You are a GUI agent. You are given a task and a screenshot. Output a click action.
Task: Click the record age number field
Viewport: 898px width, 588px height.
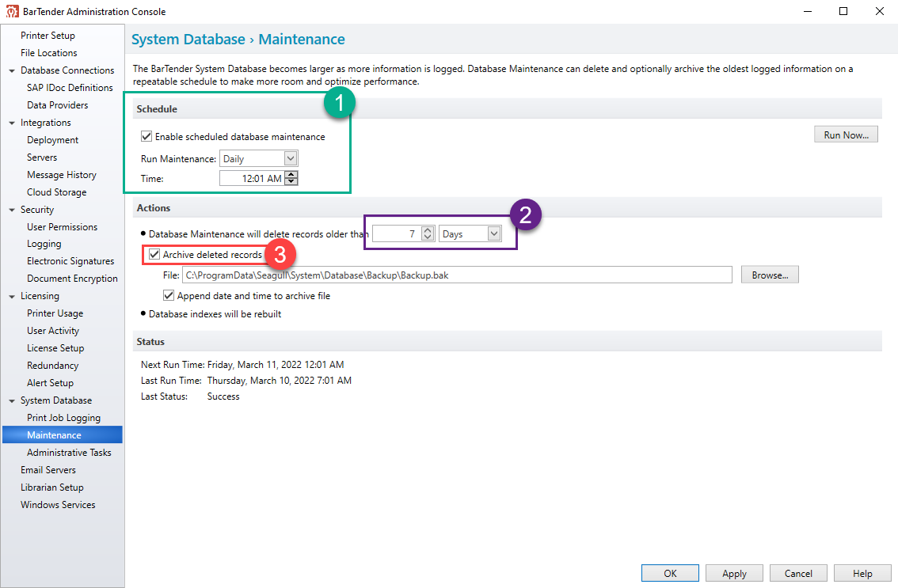pyautogui.click(x=397, y=233)
